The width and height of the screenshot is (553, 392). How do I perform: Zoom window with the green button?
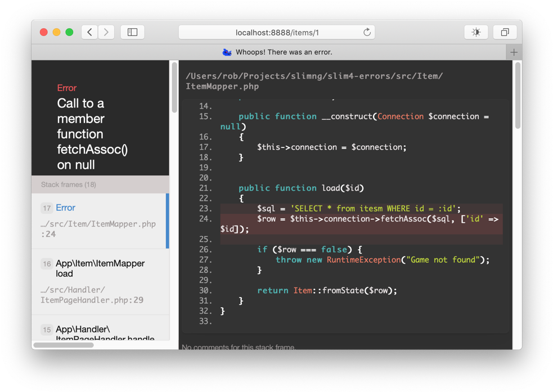pos(70,32)
